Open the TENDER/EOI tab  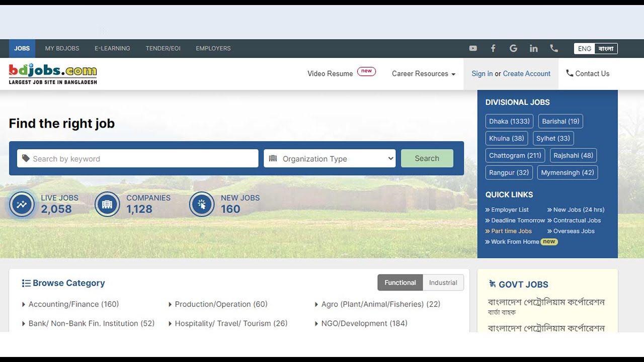point(163,48)
